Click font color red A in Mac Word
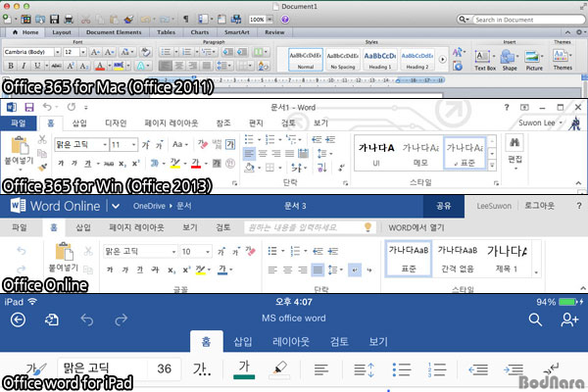Image resolution: width=588 pixels, height=392 pixels. click(100, 66)
